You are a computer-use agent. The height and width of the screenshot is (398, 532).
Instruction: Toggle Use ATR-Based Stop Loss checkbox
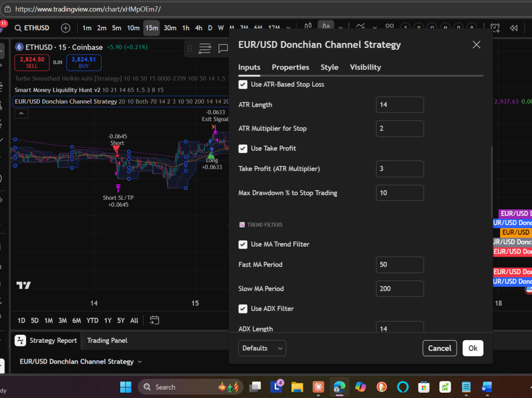coord(243,84)
